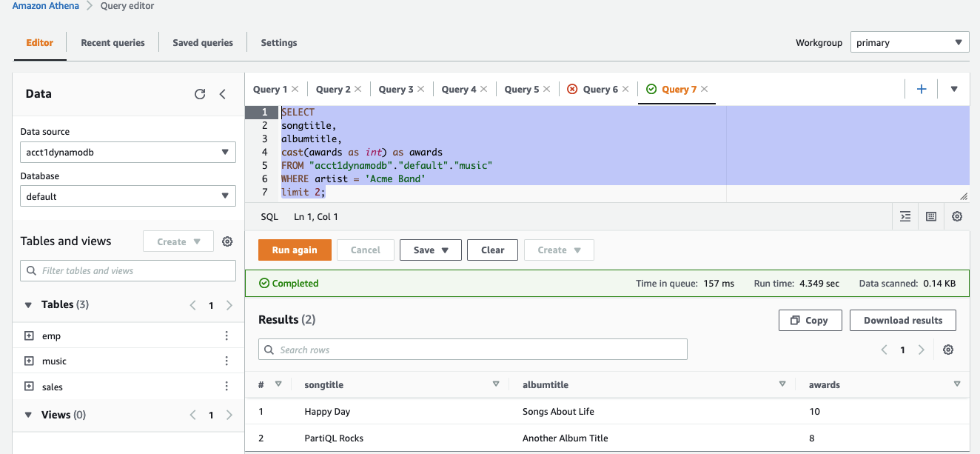Click the format query icon
This screenshot has height=454, width=980.
tap(905, 216)
